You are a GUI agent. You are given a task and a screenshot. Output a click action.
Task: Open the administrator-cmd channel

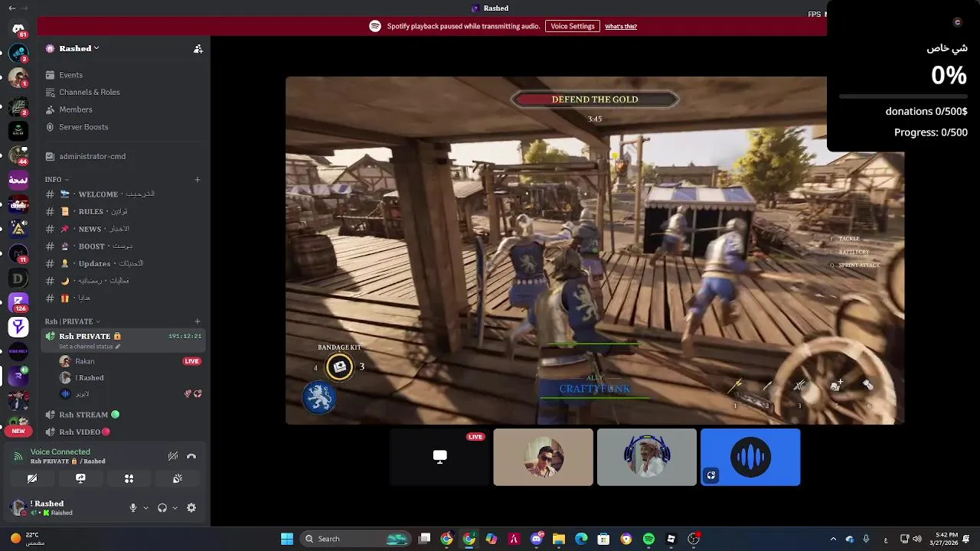[124, 156]
